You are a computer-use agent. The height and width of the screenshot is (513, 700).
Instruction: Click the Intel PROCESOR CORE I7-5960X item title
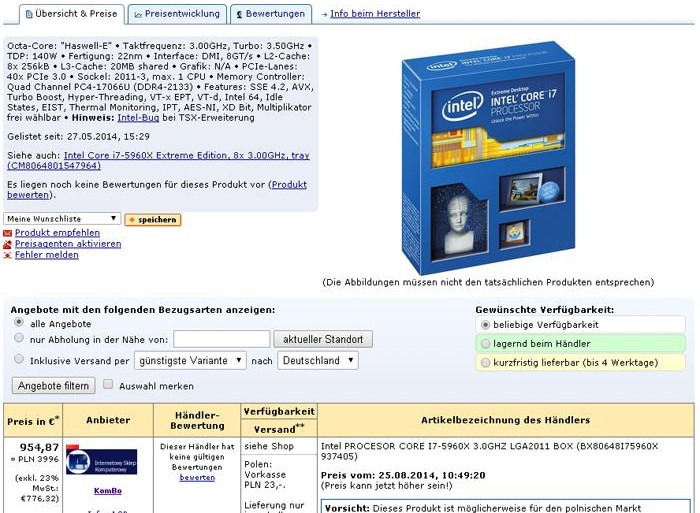pos(489,451)
